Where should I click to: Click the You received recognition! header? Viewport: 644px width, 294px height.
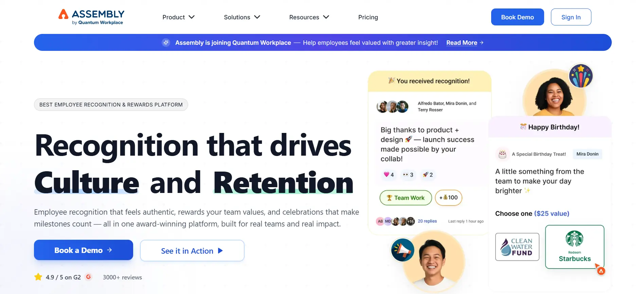(x=430, y=81)
